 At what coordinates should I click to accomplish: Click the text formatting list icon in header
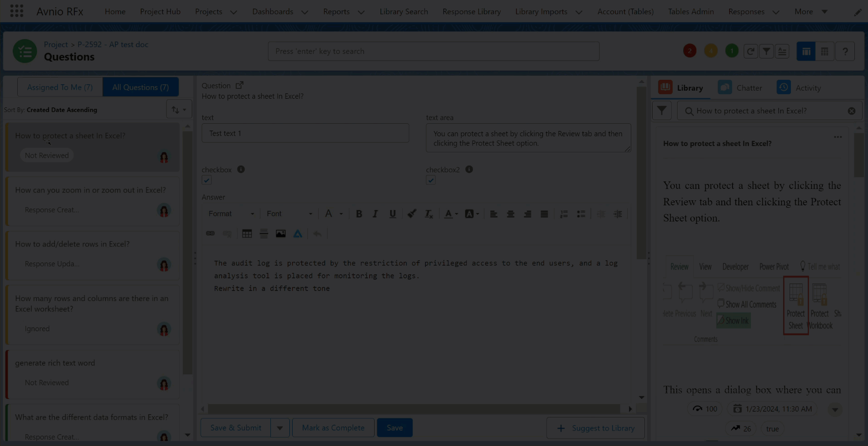click(x=782, y=51)
